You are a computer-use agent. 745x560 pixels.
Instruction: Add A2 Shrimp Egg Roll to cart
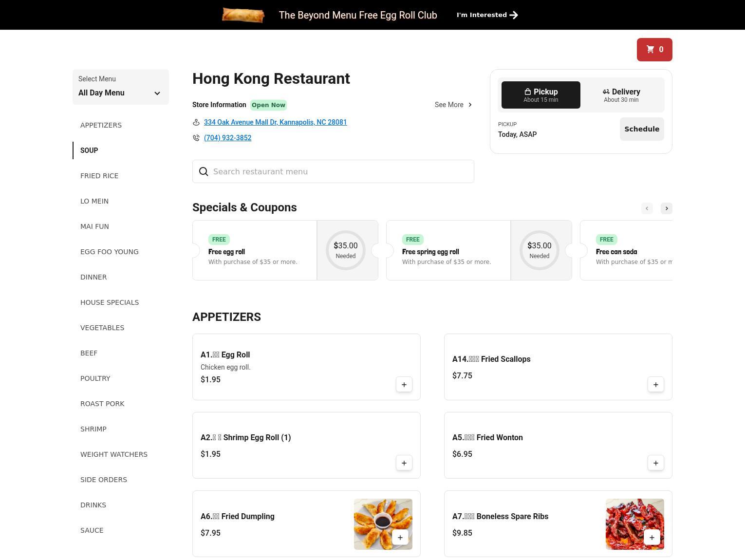click(x=404, y=463)
